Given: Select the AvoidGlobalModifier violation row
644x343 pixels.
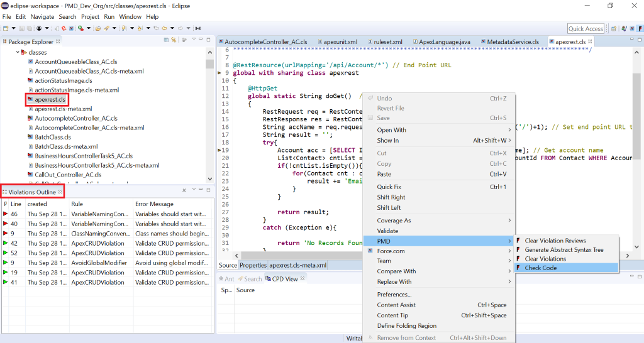Looking at the screenshot, I should (107, 263).
